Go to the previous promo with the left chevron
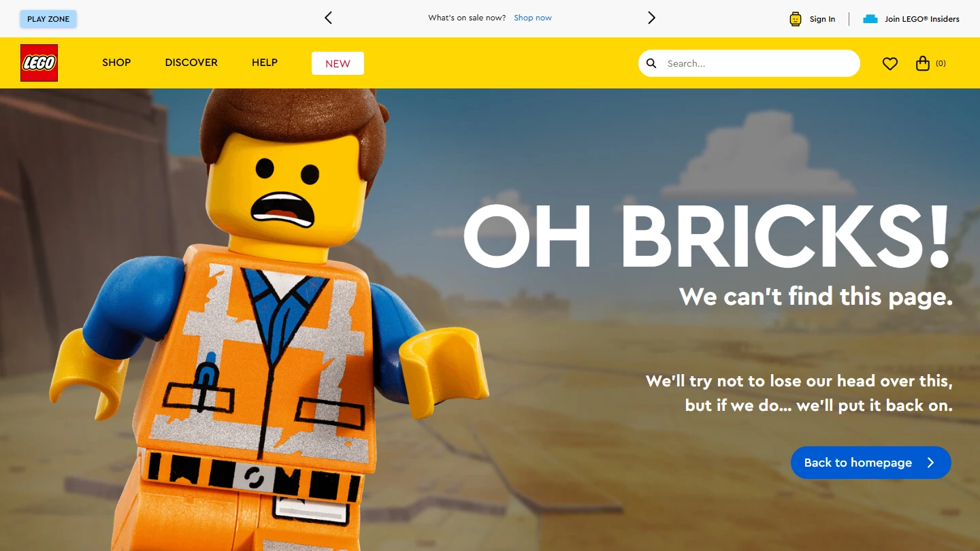This screenshot has width=980, height=551. click(328, 18)
